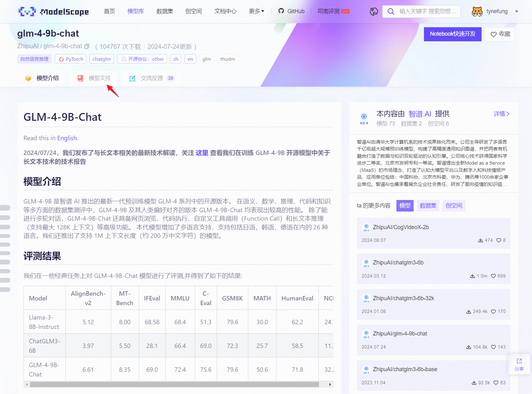Copy model name glm-4-9b-chat icon
The image size is (532, 394).
(x=87, y=46)
